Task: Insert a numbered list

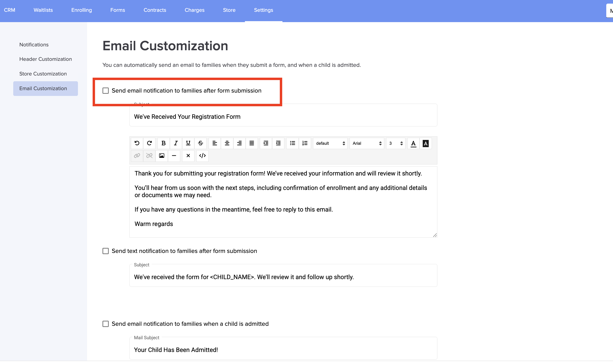Action: point(305,143)
